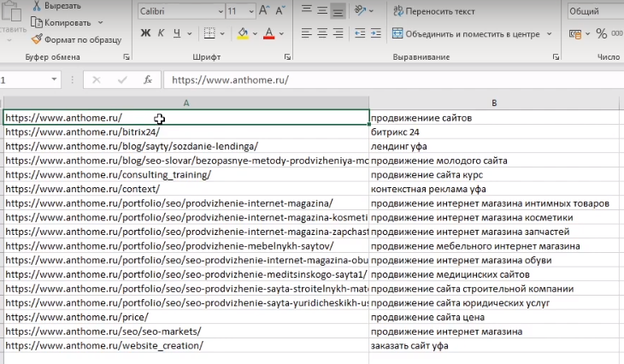
Task: Select cell 'продвижение сайта цена'
Action: pos(494,317)
